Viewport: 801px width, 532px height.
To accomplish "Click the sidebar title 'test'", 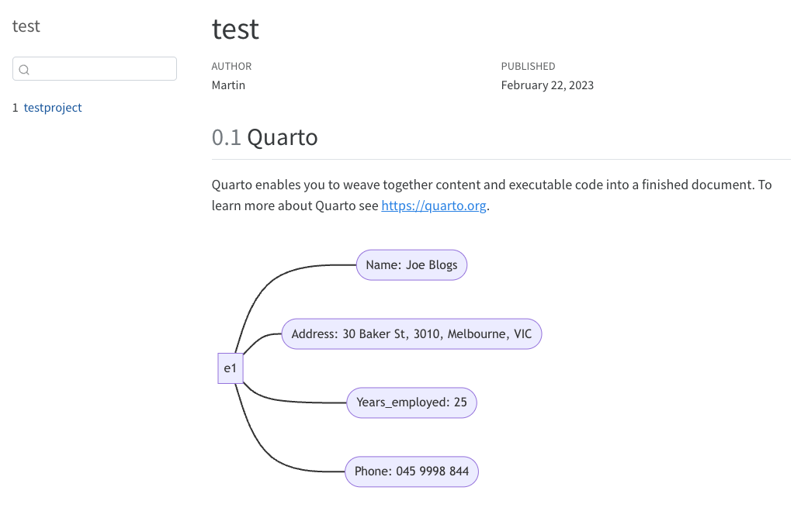I will coord(26,26).
